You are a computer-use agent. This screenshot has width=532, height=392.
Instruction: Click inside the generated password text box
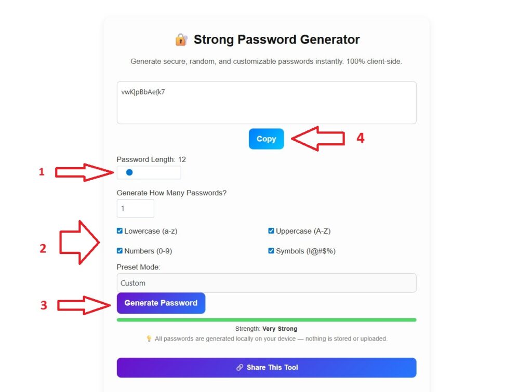point(266,102)
